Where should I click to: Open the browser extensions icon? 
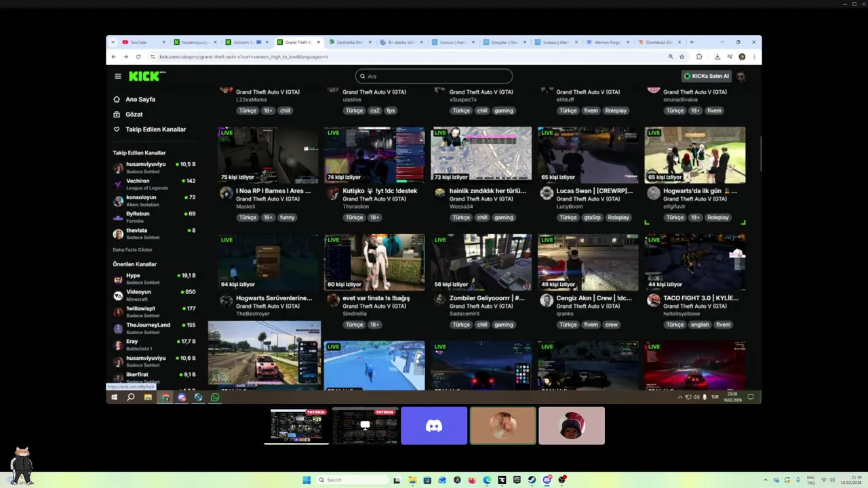click(699, 57)
